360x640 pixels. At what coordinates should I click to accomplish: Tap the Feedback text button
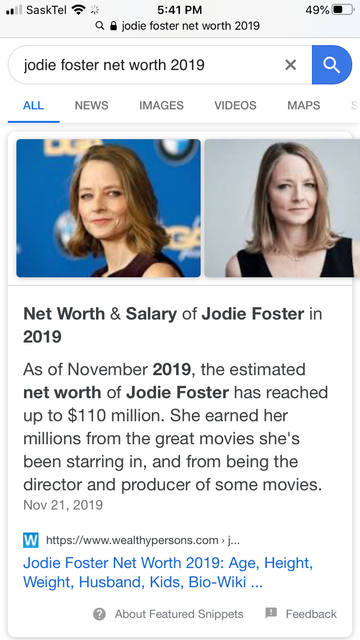[x=311, y=614]
